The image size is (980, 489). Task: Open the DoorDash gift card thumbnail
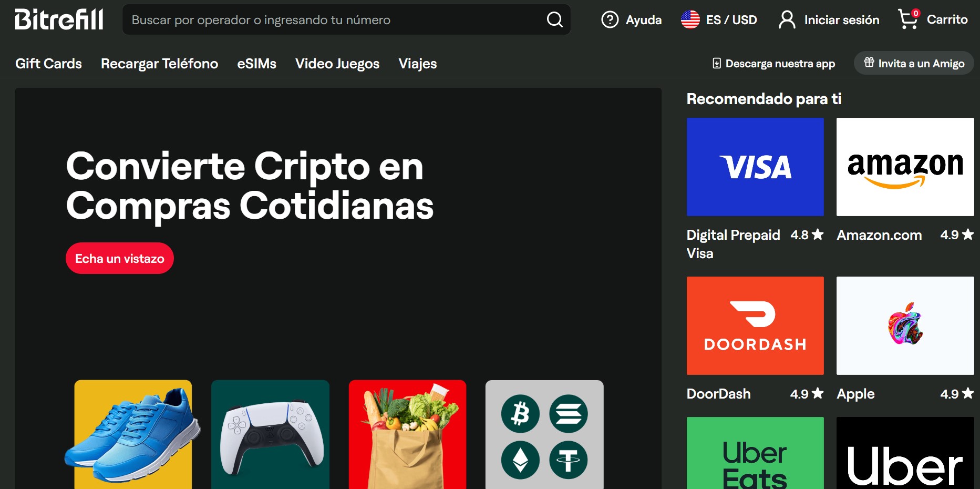coord(755,325)
